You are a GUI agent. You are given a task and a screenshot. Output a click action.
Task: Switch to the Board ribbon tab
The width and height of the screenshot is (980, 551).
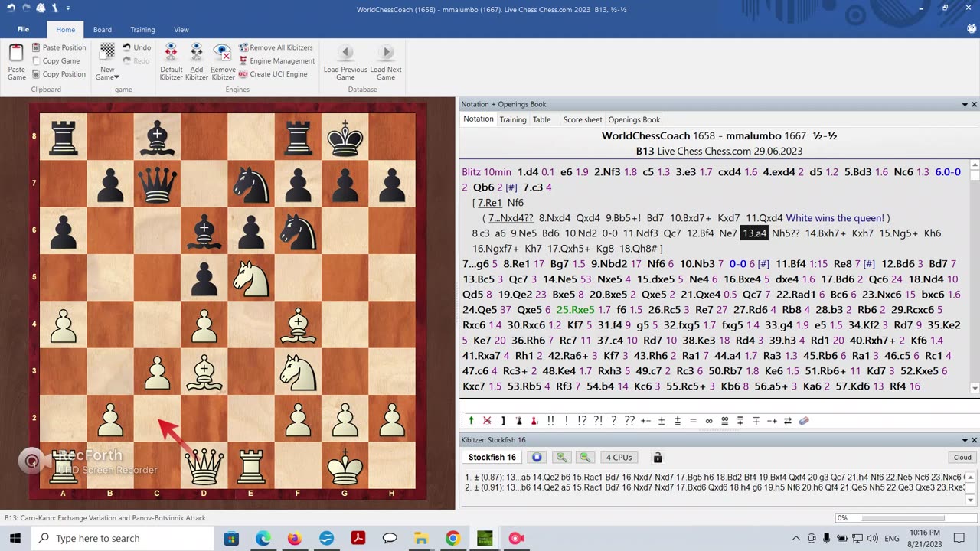(x=103, y=30)
